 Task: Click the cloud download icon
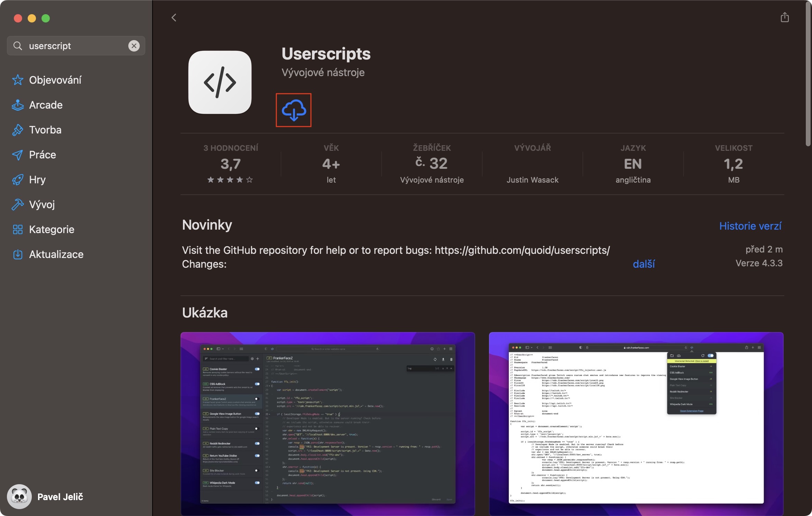(x=294, y=110)
